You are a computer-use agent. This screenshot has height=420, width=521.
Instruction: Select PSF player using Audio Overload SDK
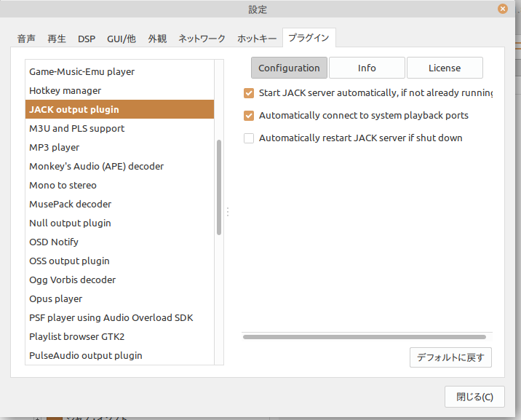tap(119, 317)
